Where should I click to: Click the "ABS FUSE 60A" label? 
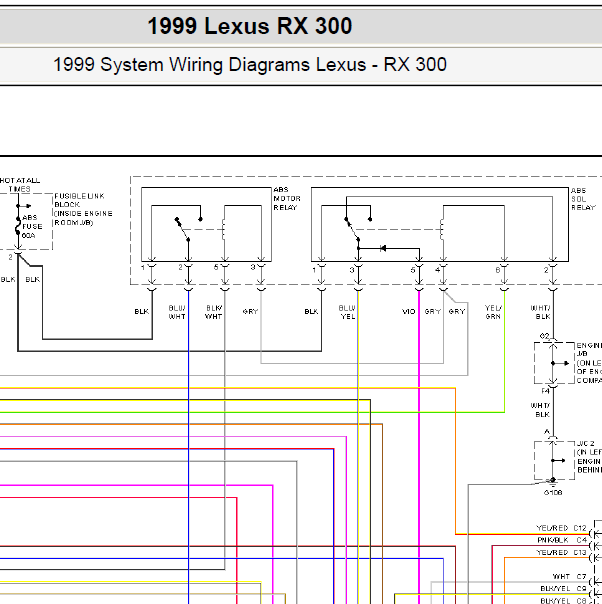tap(32, 226)
